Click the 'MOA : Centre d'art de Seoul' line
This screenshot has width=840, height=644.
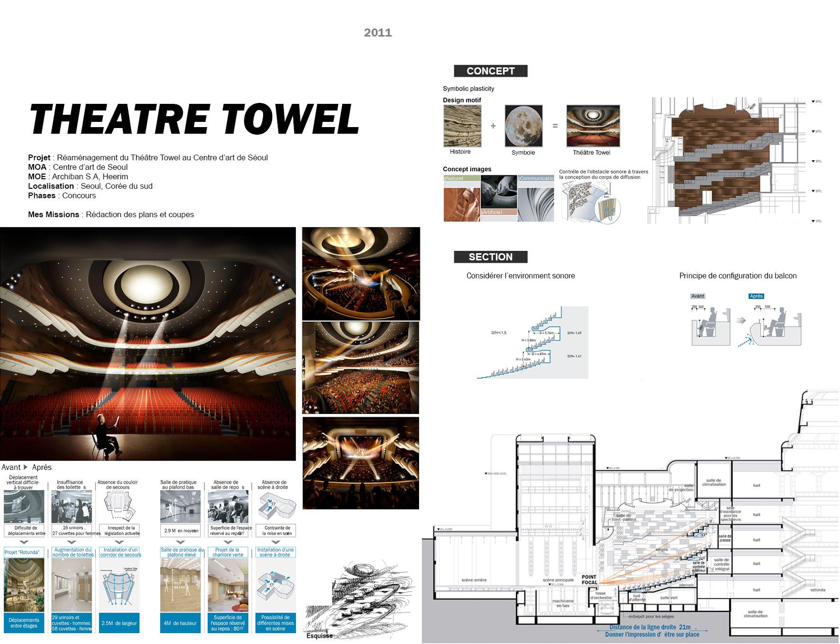coord(78,167)
